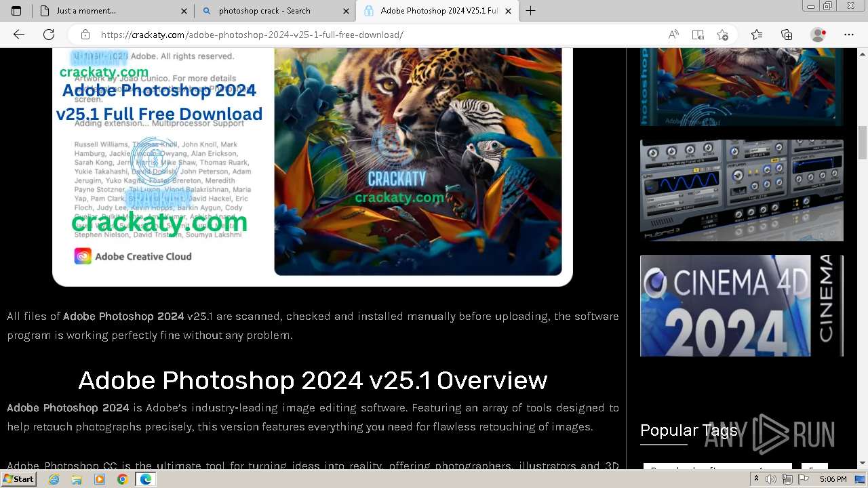Go back to the previous page
The image size is (868, 488).
pos(19,35)
